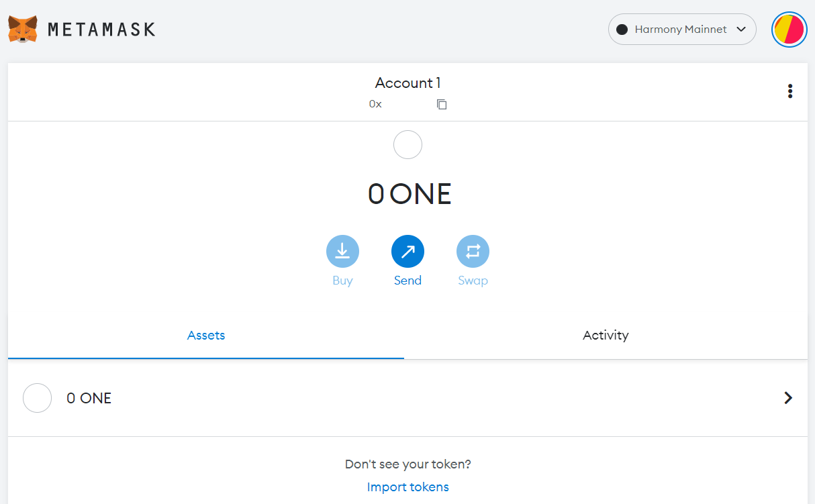Click the Send arrow icon
815x504 pixels.
pyautogui.click(x=407, y=252)
